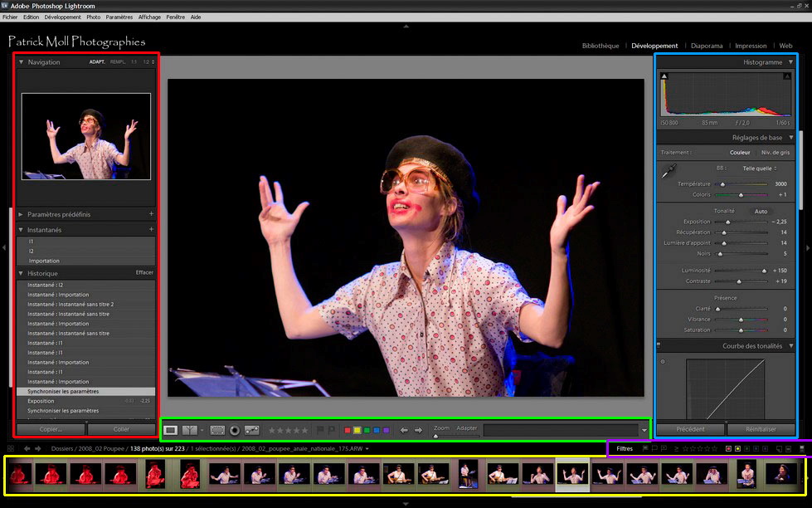The width and height of the screenshot is (812, 508).
Task: Open the Développement menu
Action: tap(62, 17)
